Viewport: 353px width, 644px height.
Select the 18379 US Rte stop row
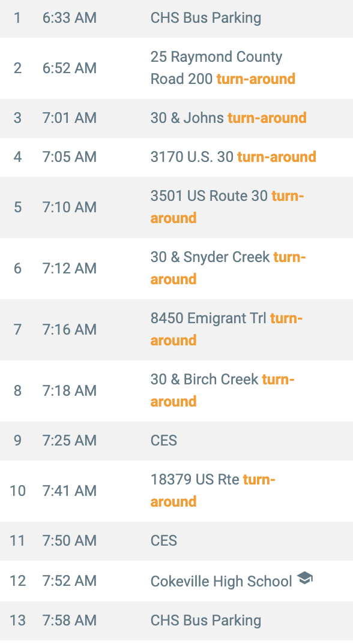point(176,491)
